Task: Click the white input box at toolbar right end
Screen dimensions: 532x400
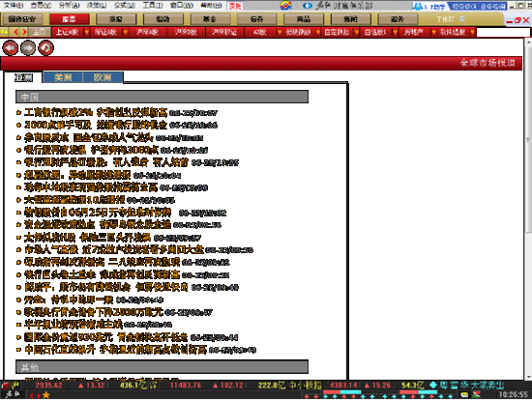Action: [503, 32]
